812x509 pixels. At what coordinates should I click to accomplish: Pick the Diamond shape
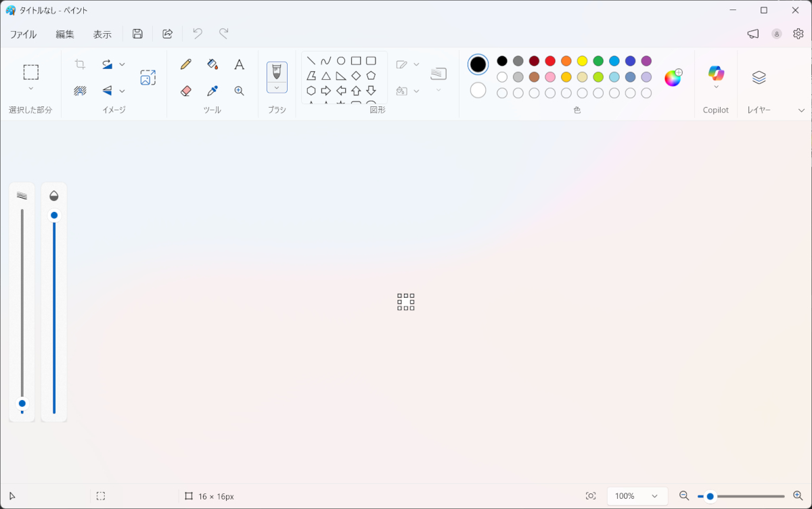click(356, 76)
